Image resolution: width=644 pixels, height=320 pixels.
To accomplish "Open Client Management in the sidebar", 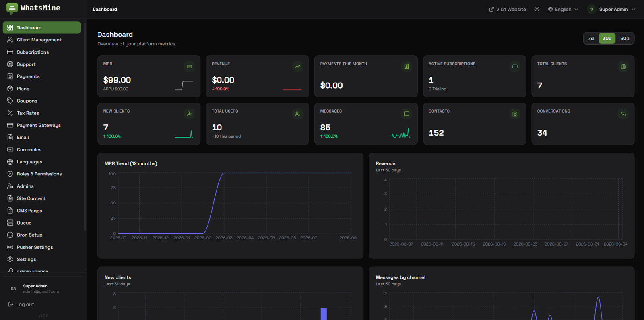I will click(41, 40).
